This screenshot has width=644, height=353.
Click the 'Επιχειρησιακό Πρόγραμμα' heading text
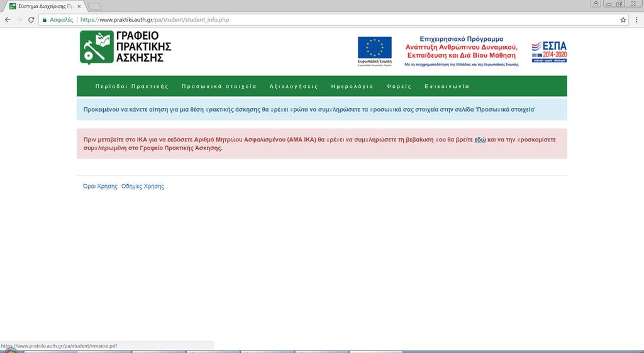[461, 39]
